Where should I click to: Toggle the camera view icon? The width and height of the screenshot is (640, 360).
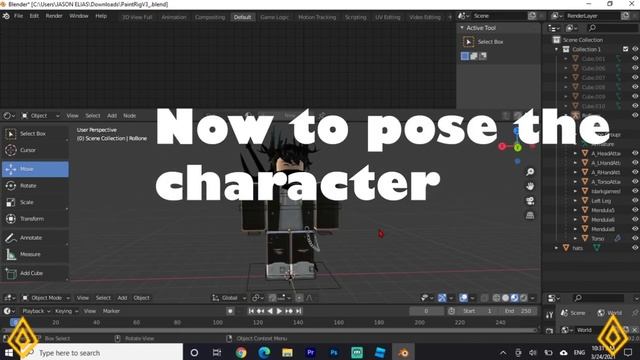click(530, 201)
